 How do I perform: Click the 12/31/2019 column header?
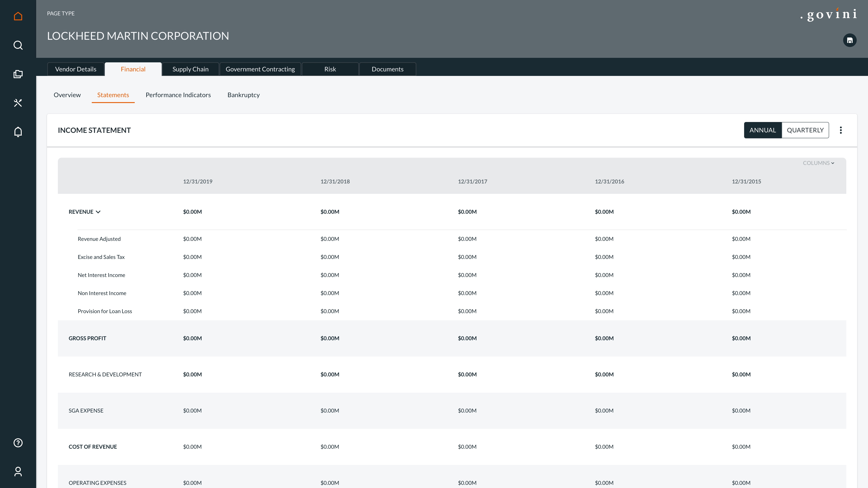[x=198, y=181]
